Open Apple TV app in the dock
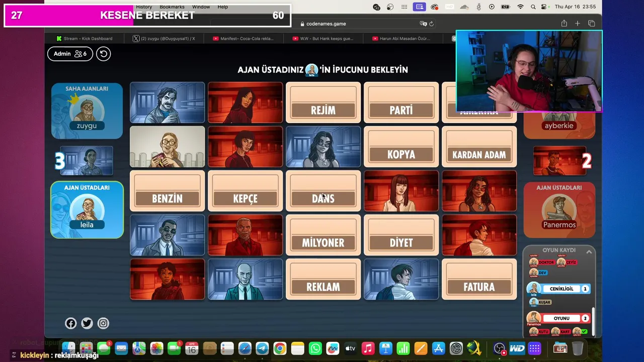 tap(350, 348)
